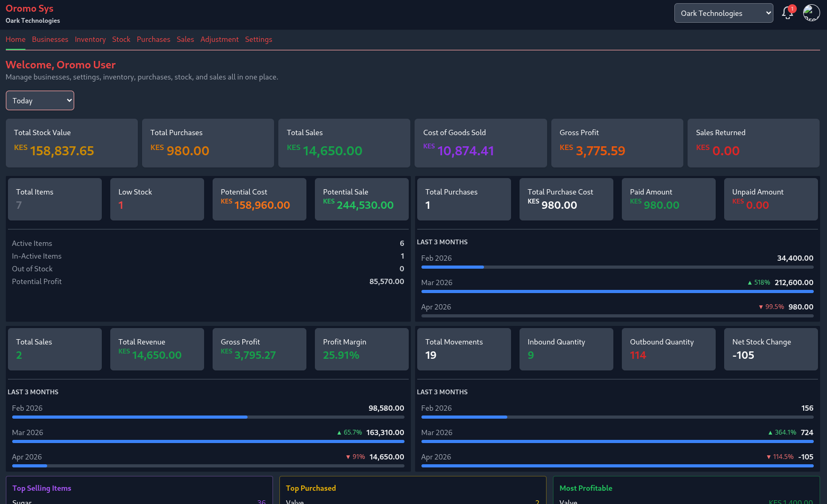Screen dimensions: 827x504
Task: Click the Net Stock Change card
Action: (771, 349)
